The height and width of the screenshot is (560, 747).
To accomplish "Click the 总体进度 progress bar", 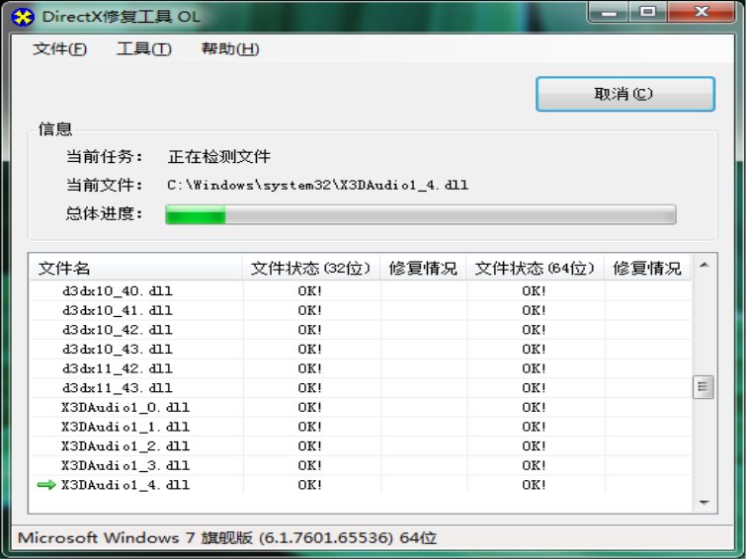I will pyautogui.click(x=421, y=214).
